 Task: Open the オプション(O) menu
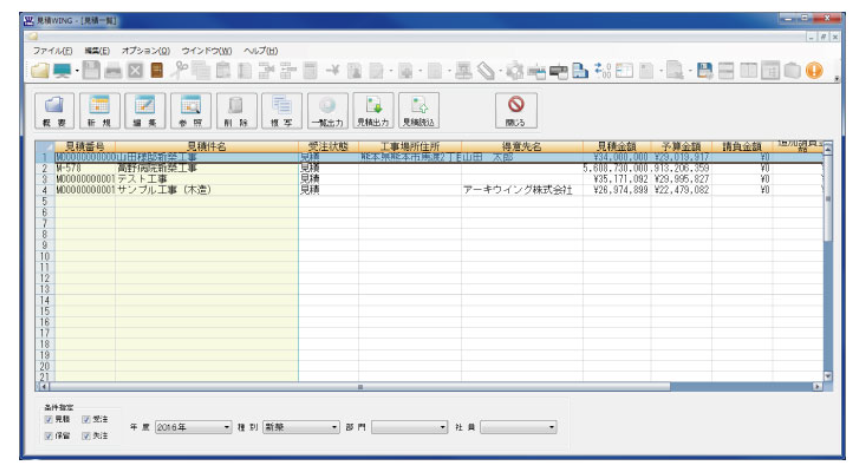pyautogui.click(x=146, y=50)
